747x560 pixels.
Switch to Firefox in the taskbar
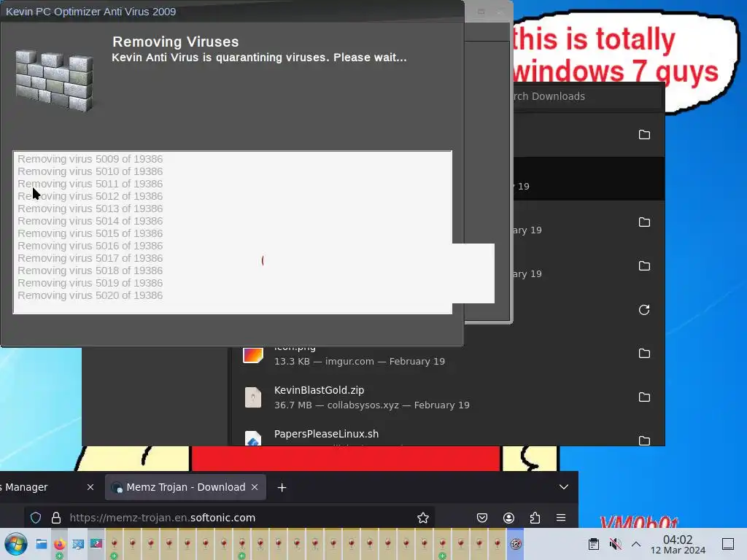point(60,544)
